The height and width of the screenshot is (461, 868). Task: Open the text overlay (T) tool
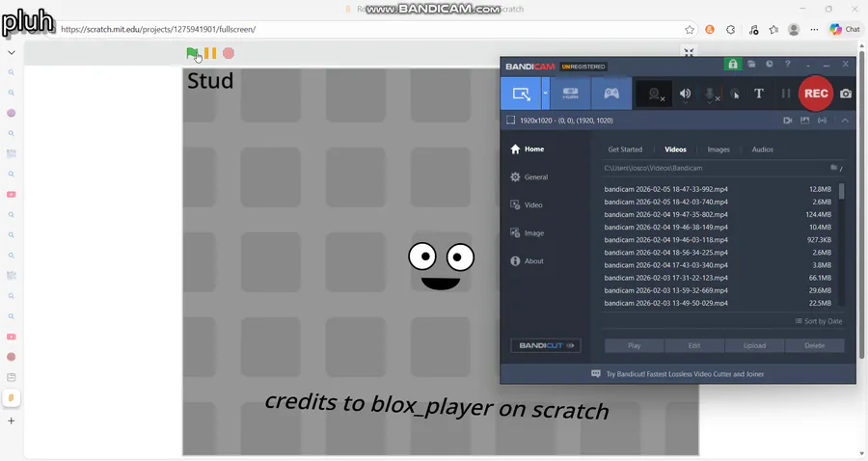point(759,94)
